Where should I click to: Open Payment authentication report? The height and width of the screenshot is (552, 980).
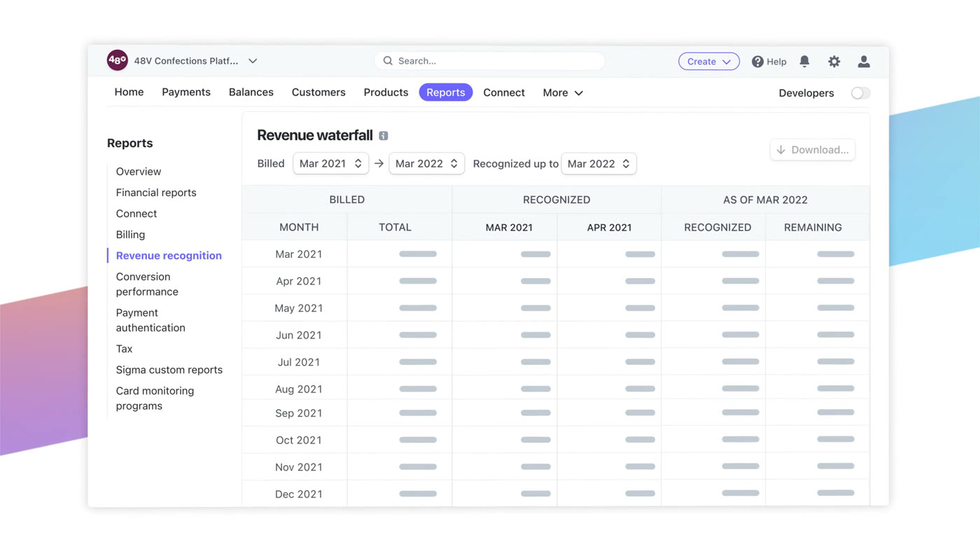click(150, 320)
